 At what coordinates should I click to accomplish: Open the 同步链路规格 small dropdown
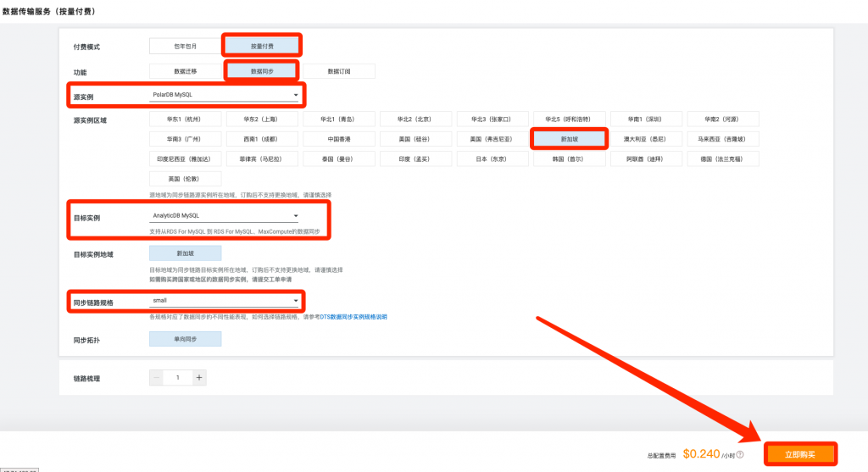[x=224, y=301]
